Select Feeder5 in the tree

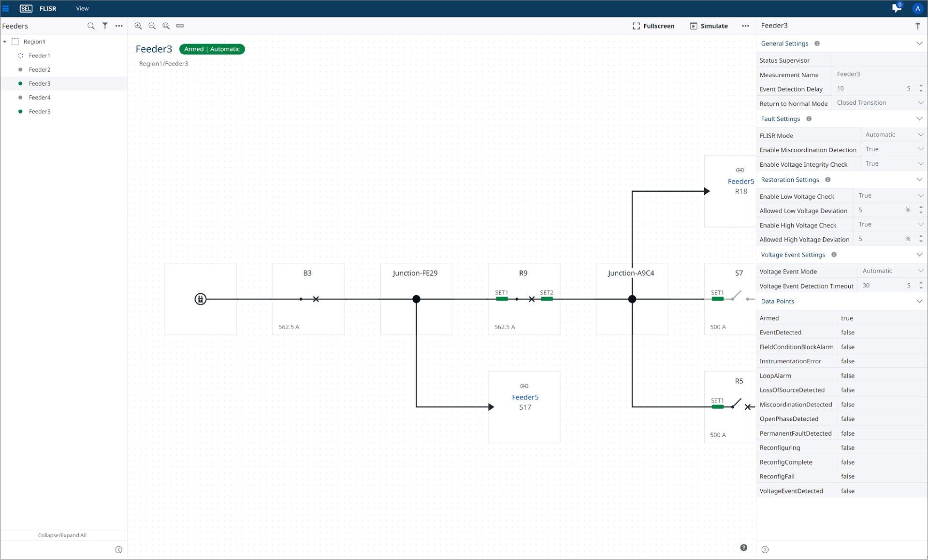point(40,112)
